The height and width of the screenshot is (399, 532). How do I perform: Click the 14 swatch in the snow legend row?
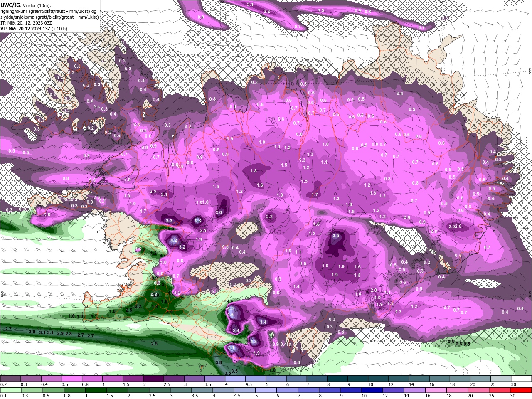(x=419, y=379)
